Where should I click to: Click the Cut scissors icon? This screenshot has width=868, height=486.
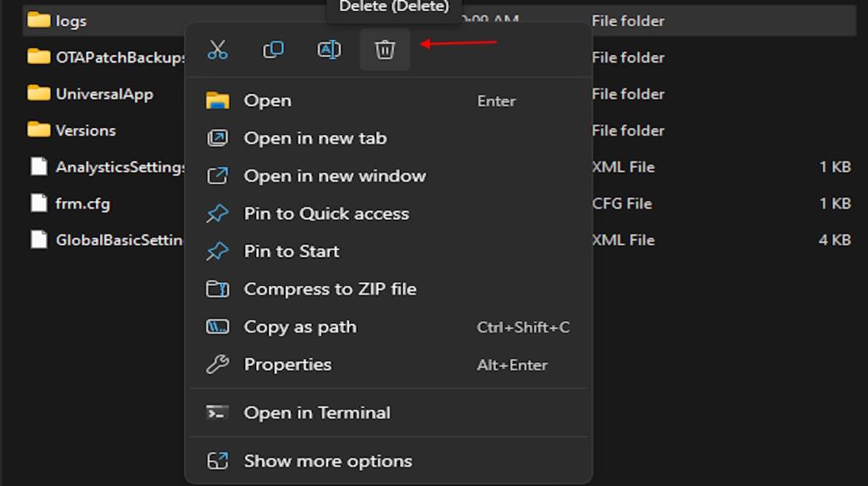click(x=218, y=50)
